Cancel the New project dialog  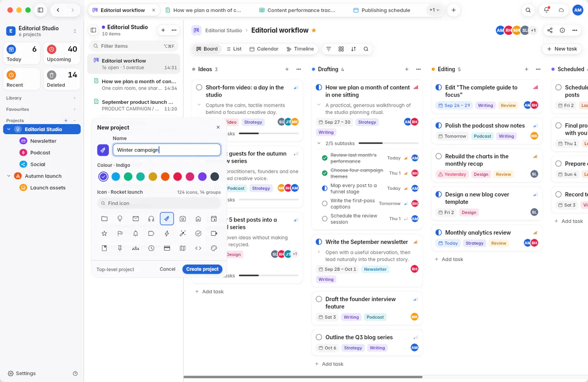(167, 269)
